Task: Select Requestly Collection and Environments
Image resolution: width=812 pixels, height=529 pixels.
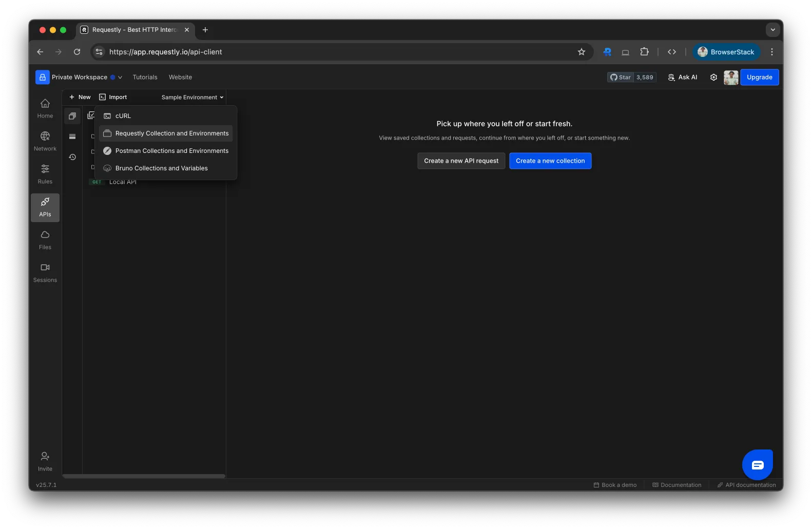Action: [166, 133]
